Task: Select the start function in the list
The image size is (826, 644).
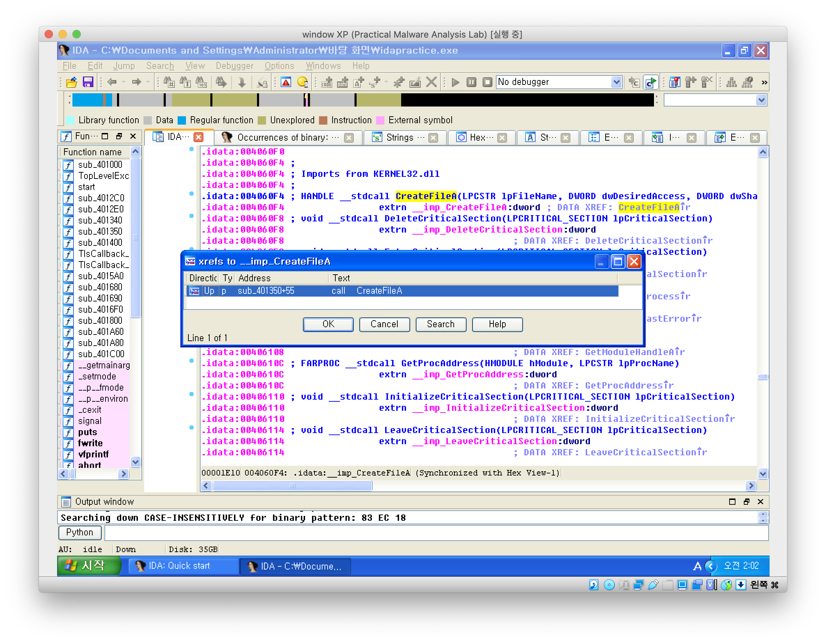Action: tap(86, 187)
